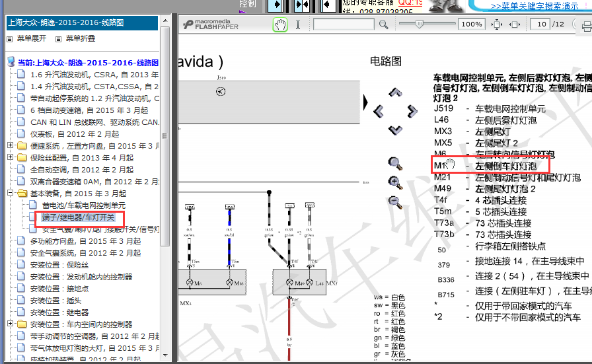Click 菜单折叠 link
592x364 pixels.
coord(81,38)
